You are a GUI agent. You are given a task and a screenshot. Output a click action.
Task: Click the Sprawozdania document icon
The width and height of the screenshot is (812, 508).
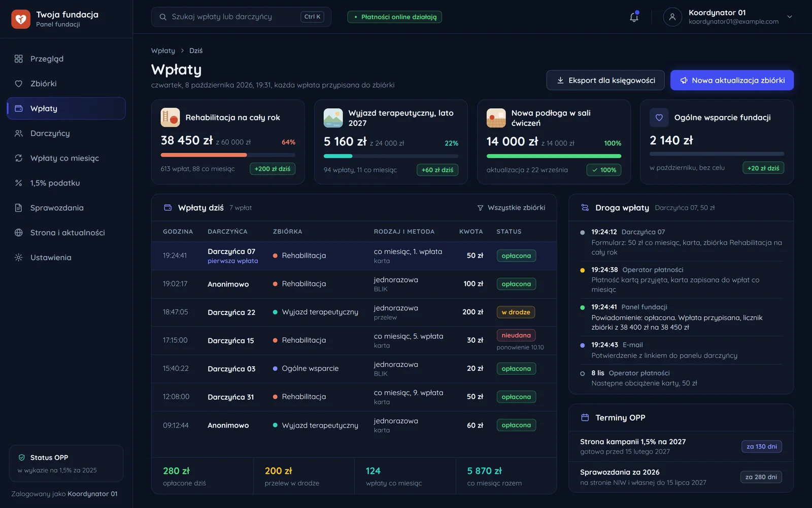click(x=19, y=208)
